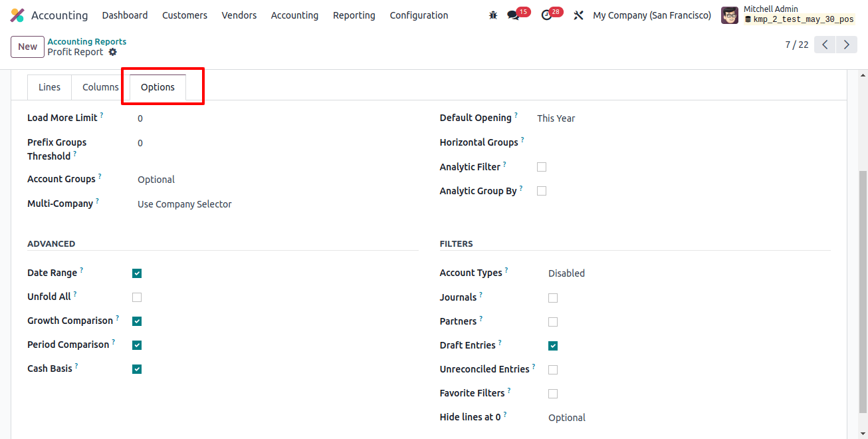Switch to the Columns tab
This screenshot has height=439, width=868.
100,87
